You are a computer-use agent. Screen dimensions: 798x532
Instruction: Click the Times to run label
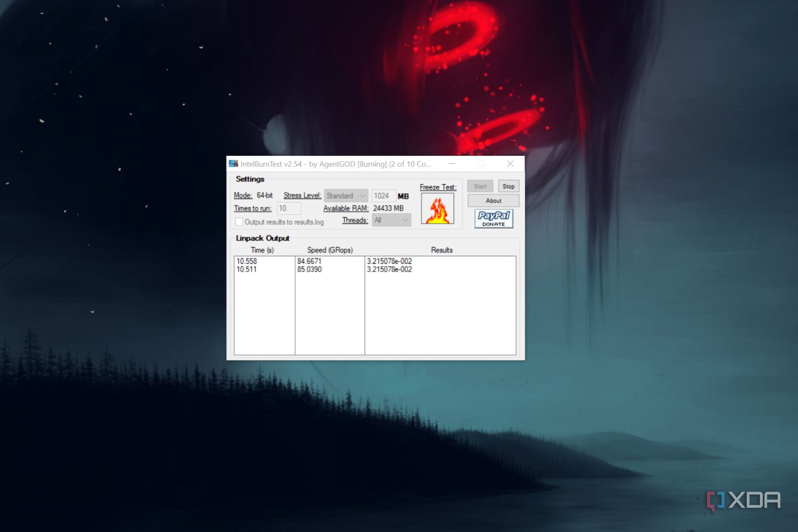coord(252,208)
